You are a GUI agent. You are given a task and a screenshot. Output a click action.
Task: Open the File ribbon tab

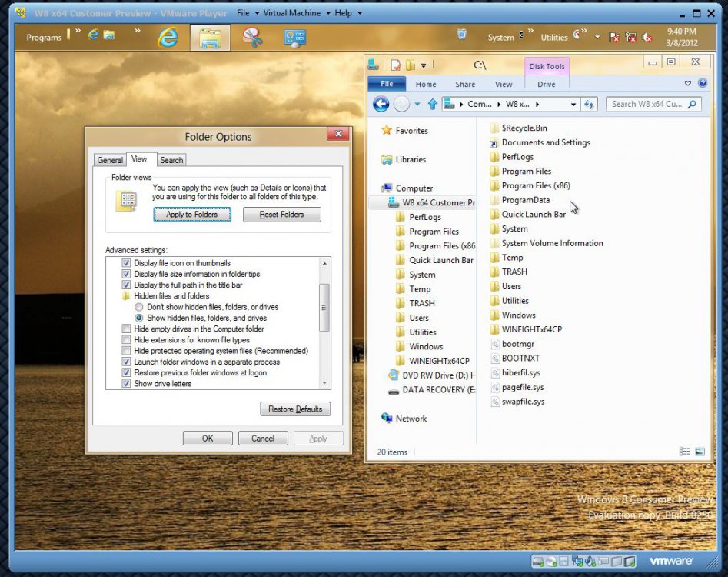pyautogui.click(x=387, y=84)
